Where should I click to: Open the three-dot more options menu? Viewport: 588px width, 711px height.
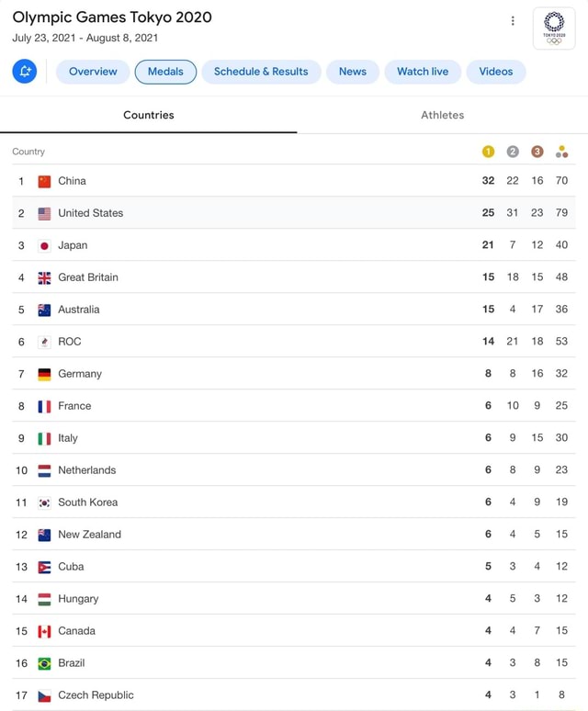click(x=513, y=21)
